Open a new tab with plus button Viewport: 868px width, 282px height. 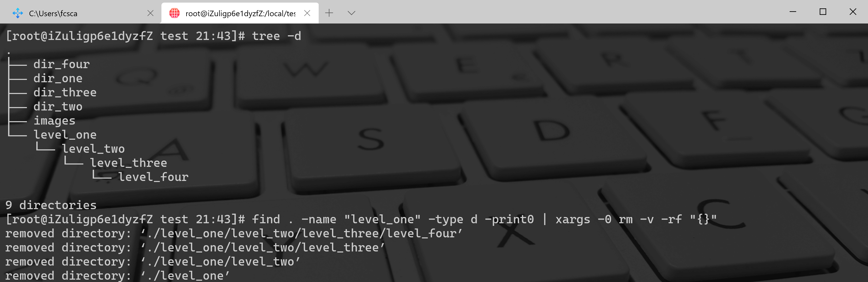click(x=329, y=13)
